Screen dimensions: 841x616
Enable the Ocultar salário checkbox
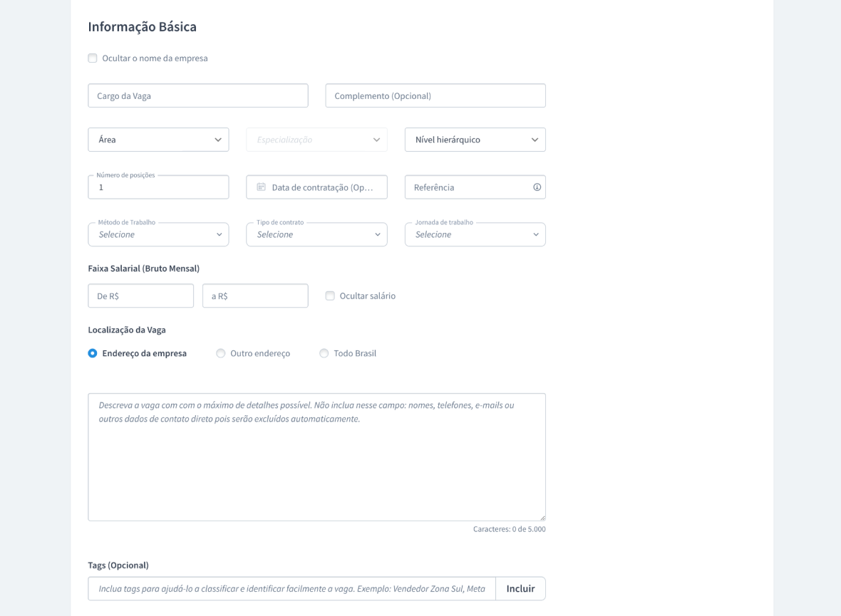click(x=330, y=296)
